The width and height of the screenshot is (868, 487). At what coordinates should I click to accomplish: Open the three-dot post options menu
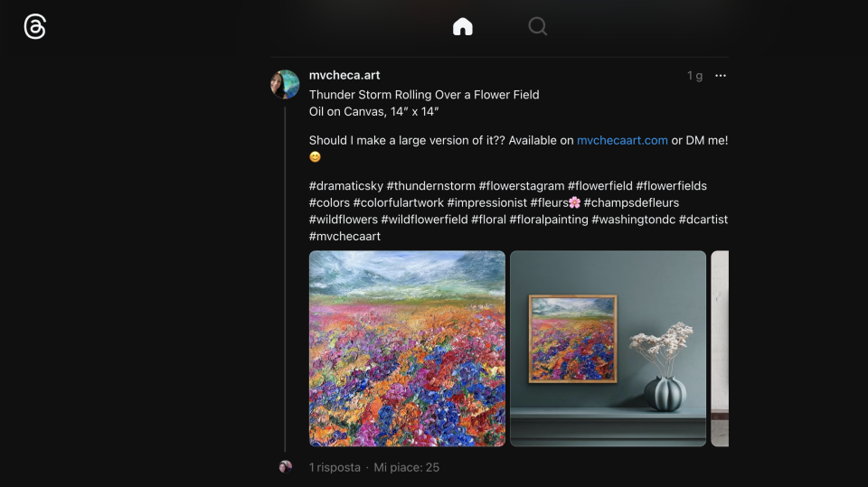721,75
